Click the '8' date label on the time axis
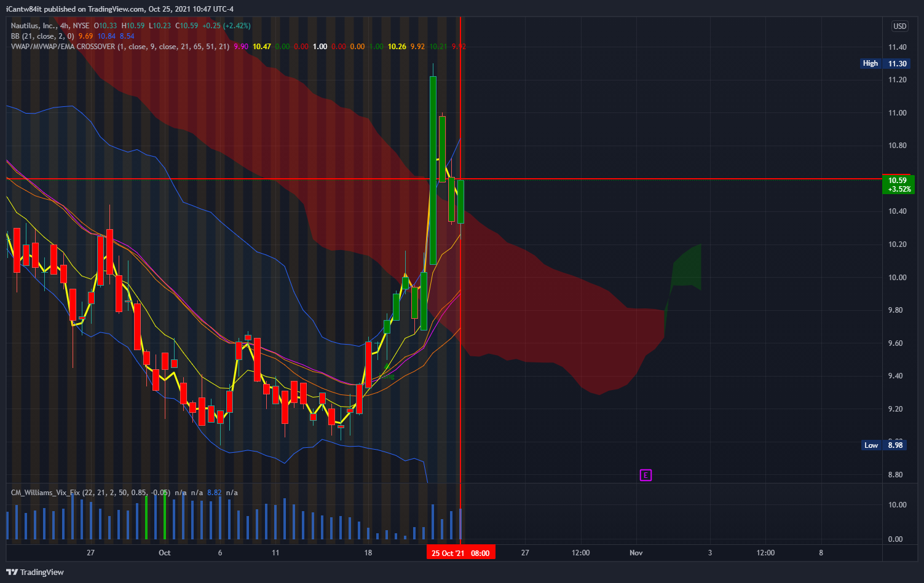The width and height of the screenshot is (924, 583). pos(821,553)
